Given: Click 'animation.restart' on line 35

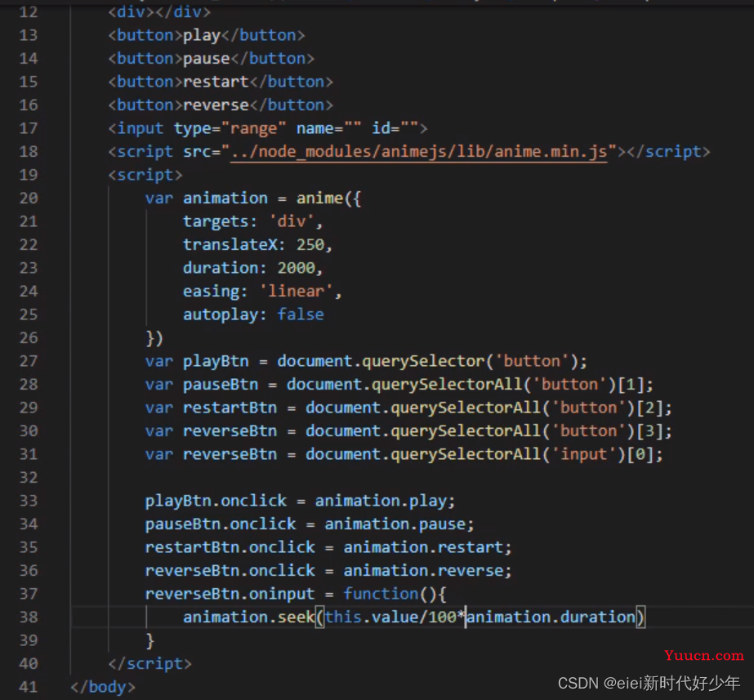Looking at the screenshot, I should [x=423, y=547].
